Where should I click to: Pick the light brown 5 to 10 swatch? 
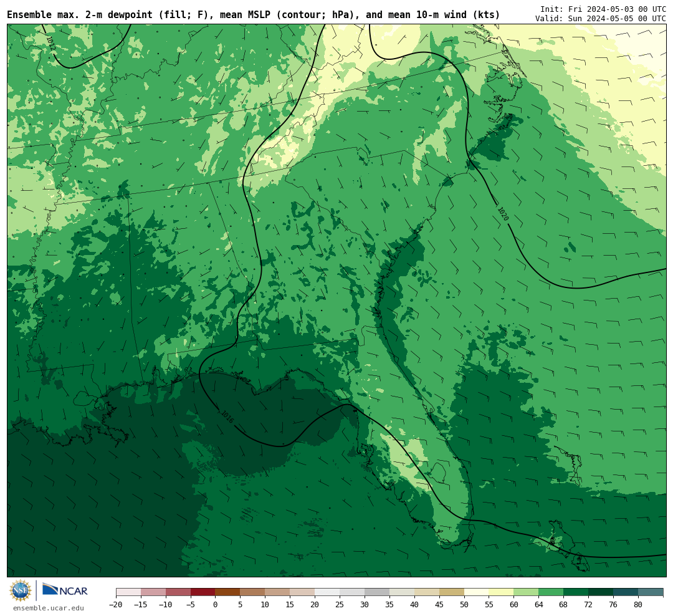click(253, 592)
